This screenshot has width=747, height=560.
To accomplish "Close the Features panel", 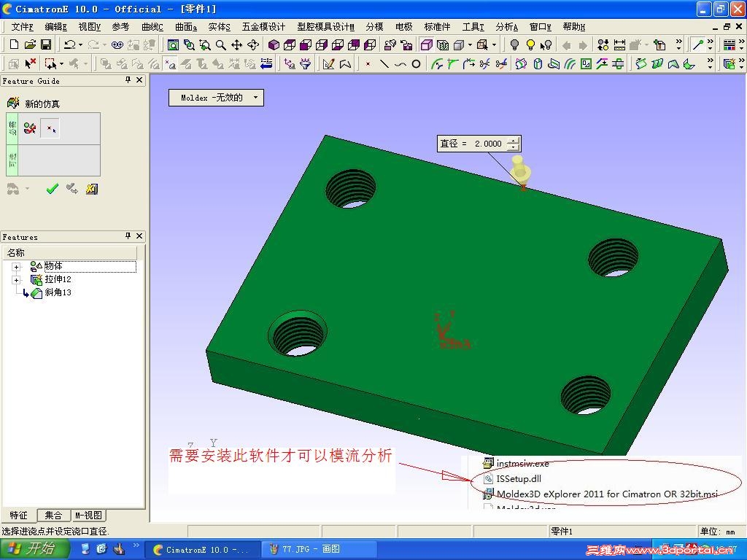I will 139,236.
